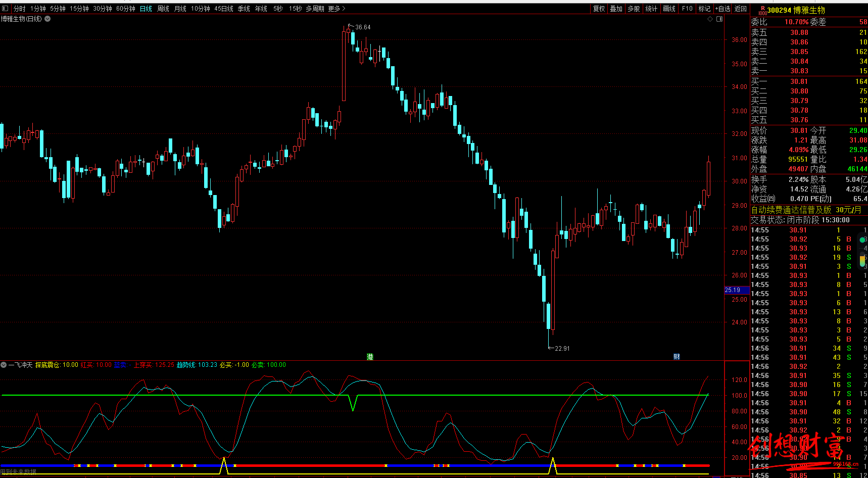Viewport: 868px width, 478px height.
Task: Switch to 1分钟 period
Action: (x=38, y=9)
